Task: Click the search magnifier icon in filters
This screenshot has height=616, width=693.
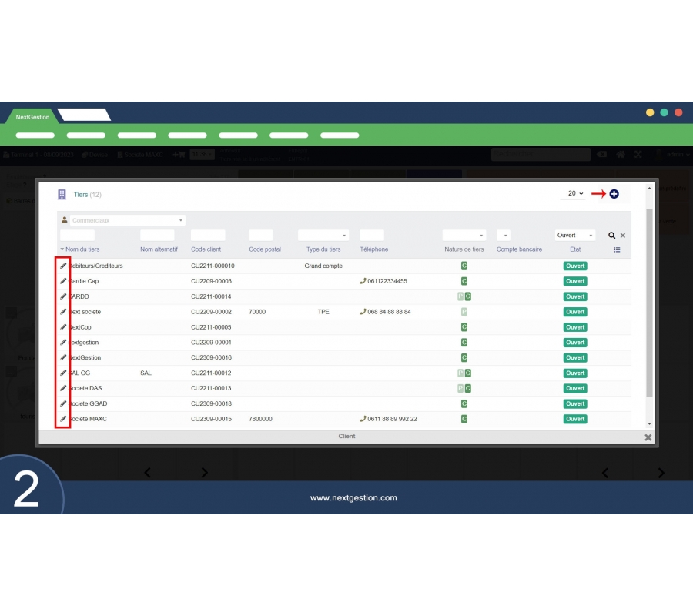Action: [611, 236]
